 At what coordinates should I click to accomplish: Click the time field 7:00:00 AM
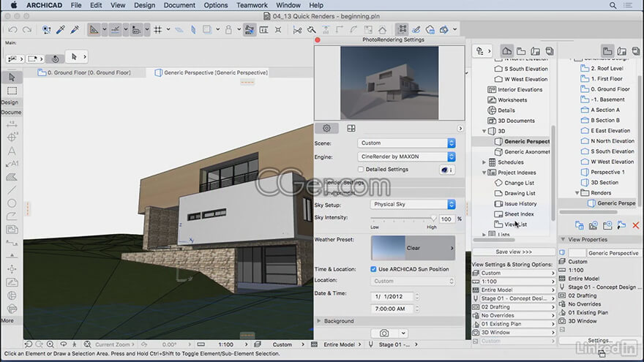pos(392,309)
